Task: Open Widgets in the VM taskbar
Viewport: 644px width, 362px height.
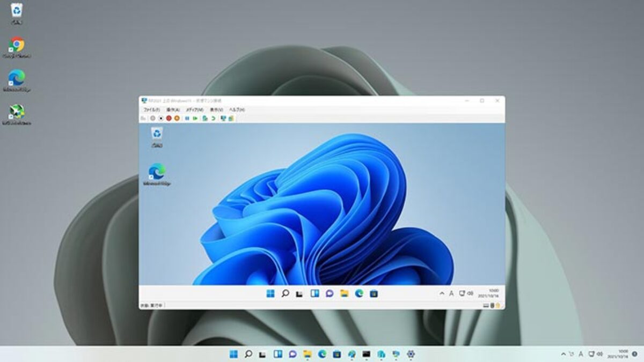Action: tap(314, 293)
